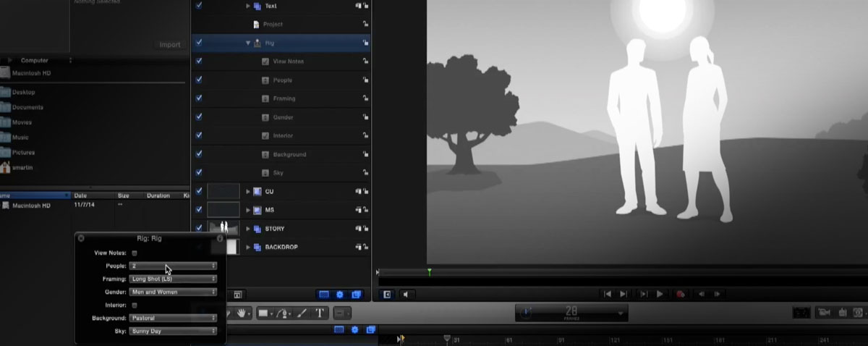Screen dimensions: 868x346
Task: Uncheck the Rig row checkbox
Action: pos(199,43)
